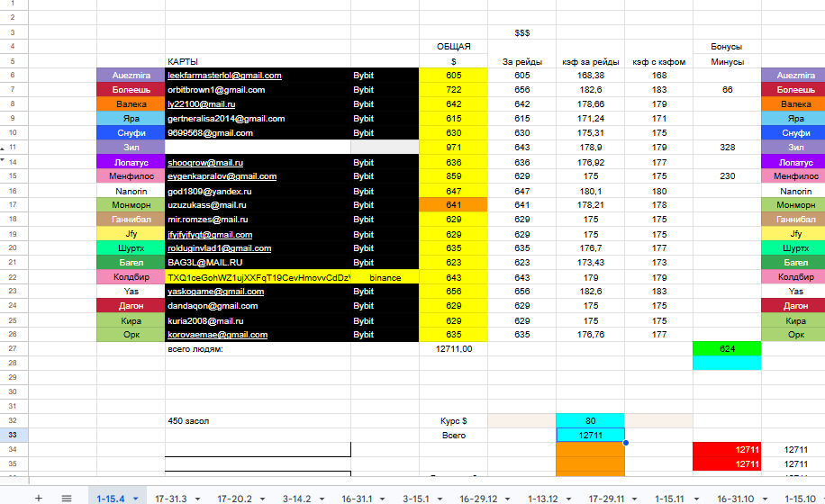Screen dimensions: 825x504
Task: Switch to the 16-29.12 sheet tab
Action: click(478, 499)
